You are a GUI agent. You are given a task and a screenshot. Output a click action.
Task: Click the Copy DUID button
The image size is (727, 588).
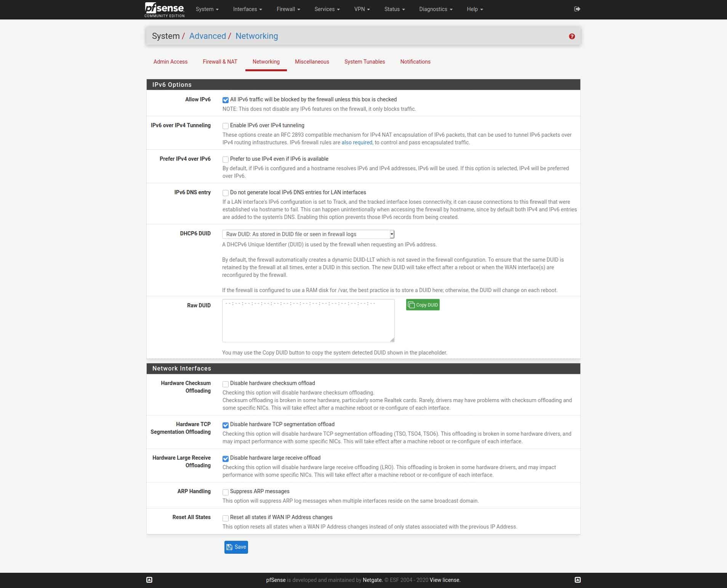pos(423,305)
